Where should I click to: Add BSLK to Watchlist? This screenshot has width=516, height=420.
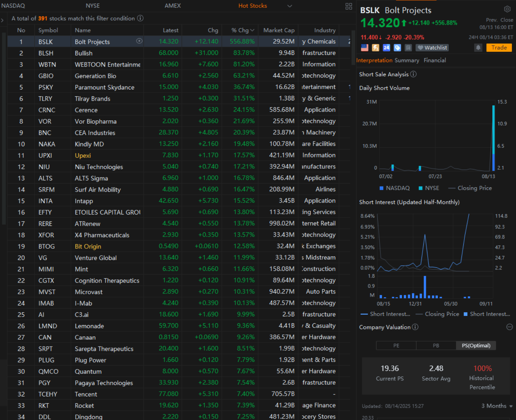(432, 48)
